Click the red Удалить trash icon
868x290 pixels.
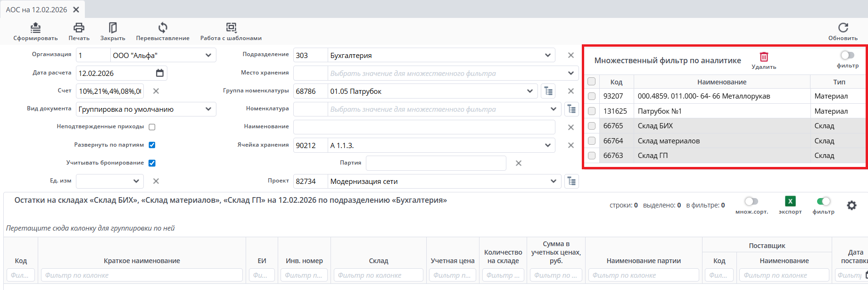[764, 57]
